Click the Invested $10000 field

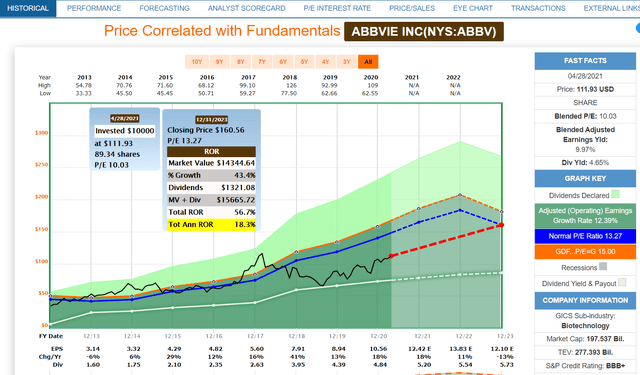[x=124, y=131]
